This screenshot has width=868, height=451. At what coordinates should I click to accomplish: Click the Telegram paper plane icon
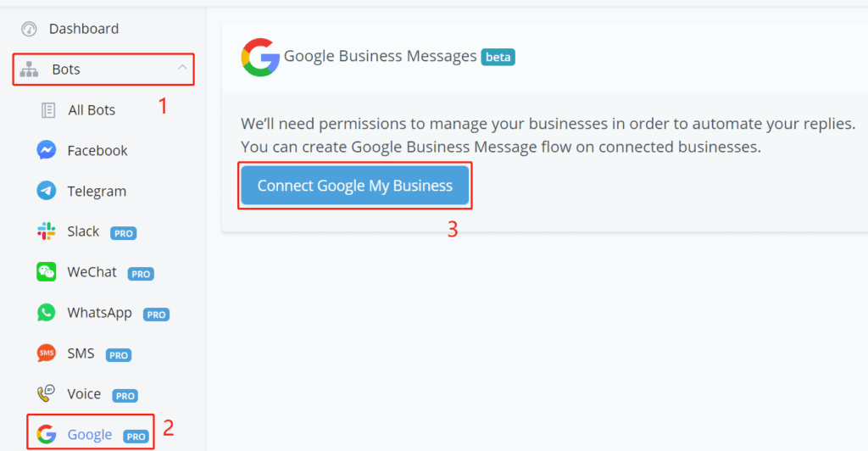[x=47, y=191]
